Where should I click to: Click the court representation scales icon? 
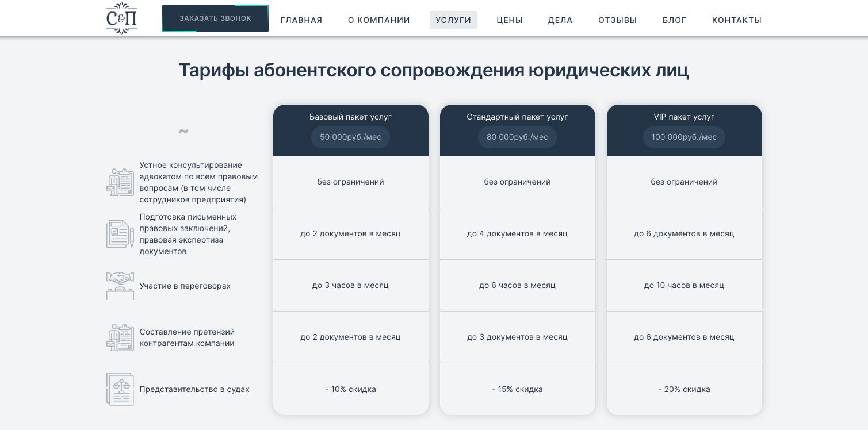(120, 389)
